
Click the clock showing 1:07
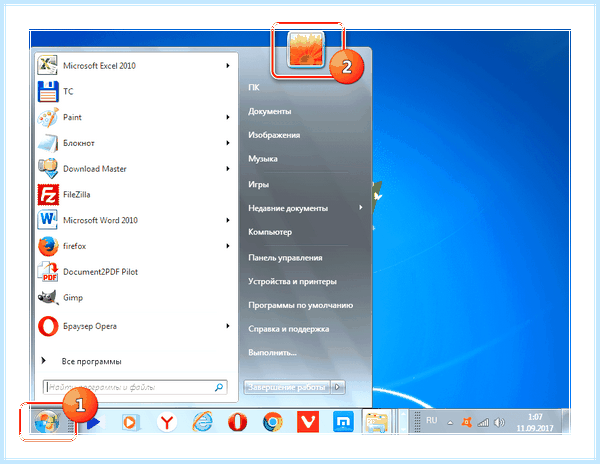pos(535,422)
